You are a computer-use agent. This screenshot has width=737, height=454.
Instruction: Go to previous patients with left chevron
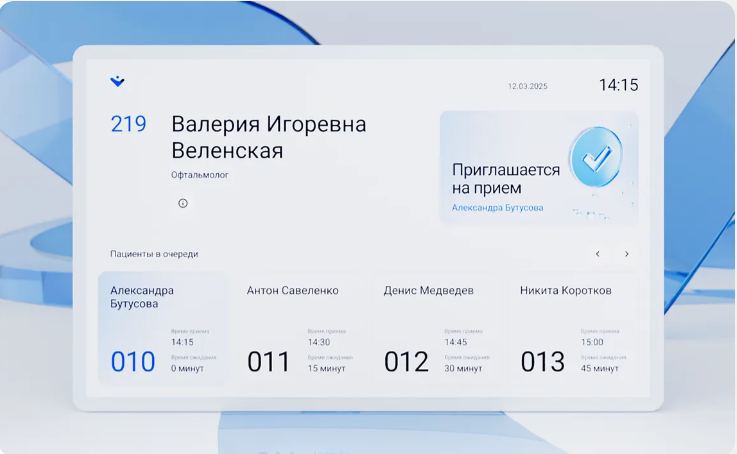(x=597, y=254)
